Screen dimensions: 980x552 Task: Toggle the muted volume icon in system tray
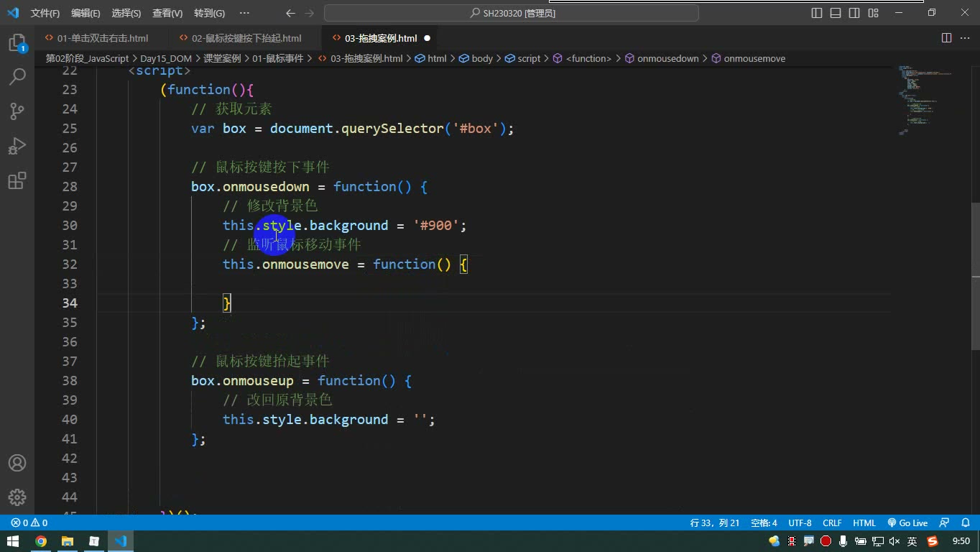click(x=895, y=541)
